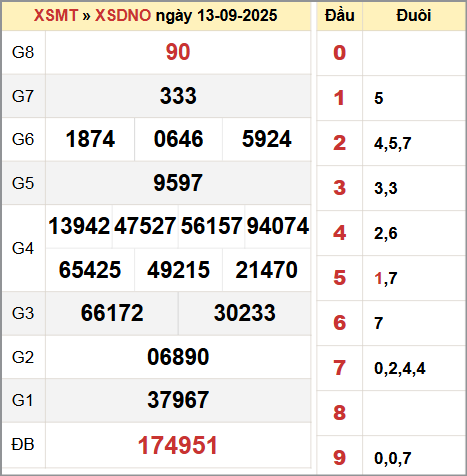Click the G1 result 37967

178,400
